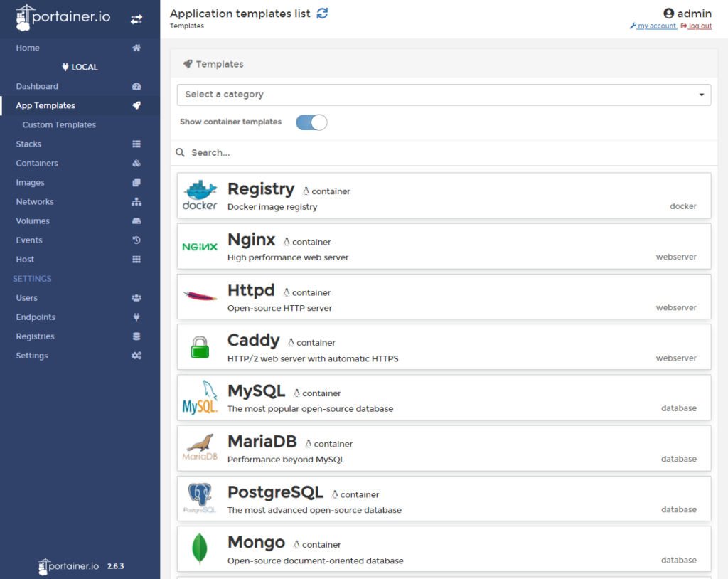Viewport: 728px width, 579px height.
Task: Open Dashboard in the sidebar
Action: coord(37,87)
